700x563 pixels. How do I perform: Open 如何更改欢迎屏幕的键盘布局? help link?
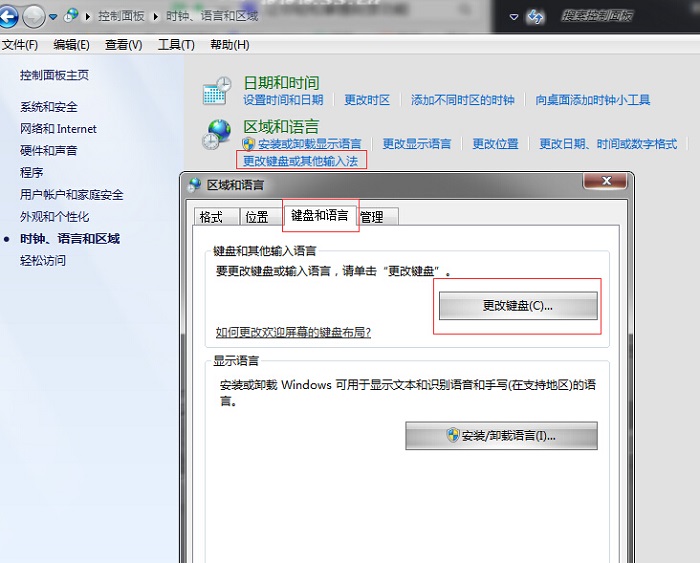293,332
